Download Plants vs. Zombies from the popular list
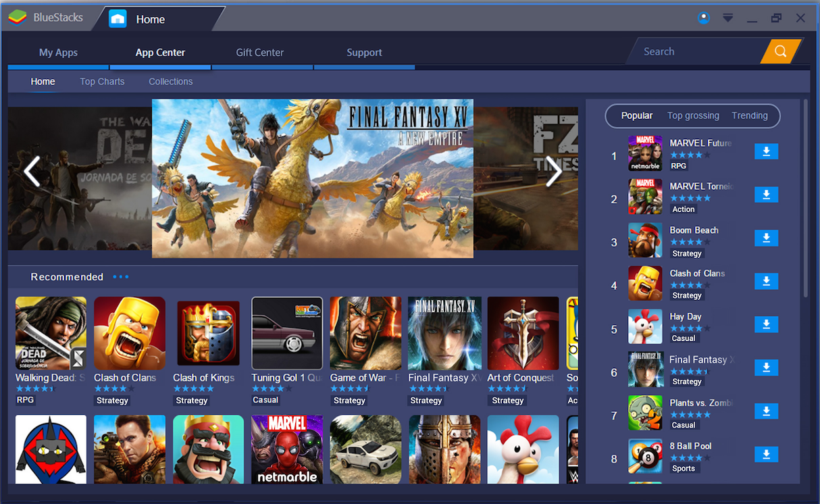Screen dimensions: 820x504 [766, 411]
